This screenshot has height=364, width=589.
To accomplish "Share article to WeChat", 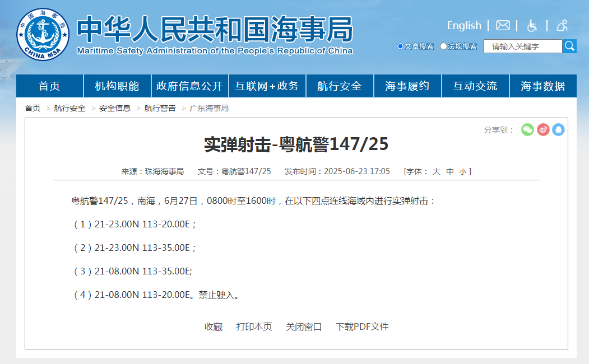I will (x=527, y=130).
